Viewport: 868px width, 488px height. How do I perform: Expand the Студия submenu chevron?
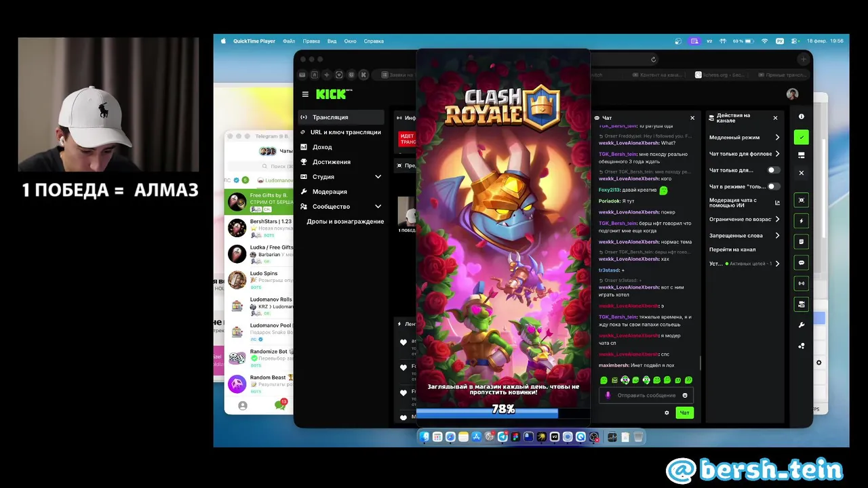click(x=378, y=177)
